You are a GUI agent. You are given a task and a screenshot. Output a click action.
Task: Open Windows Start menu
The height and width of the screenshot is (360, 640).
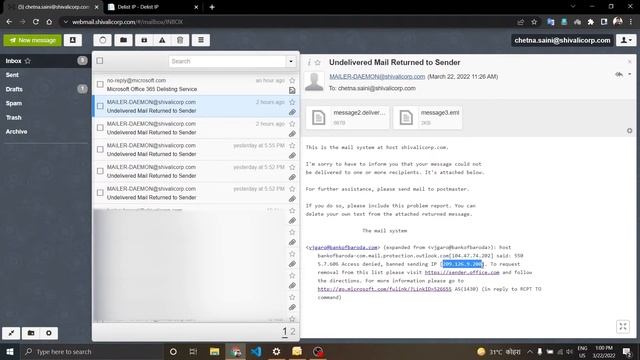click(9, 351)
